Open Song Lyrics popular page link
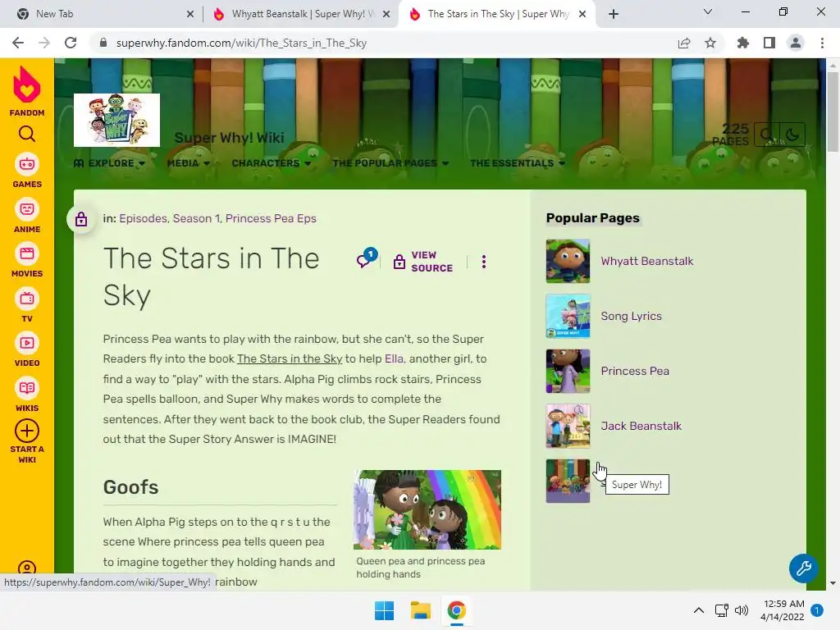 click(631, 316)
